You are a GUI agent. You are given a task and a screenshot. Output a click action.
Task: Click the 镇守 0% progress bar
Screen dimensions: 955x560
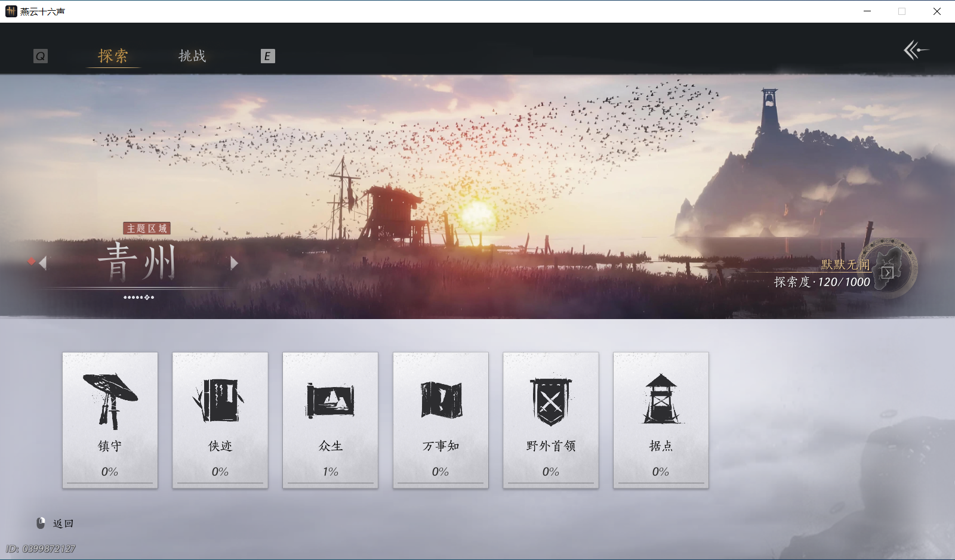(110, 482)
